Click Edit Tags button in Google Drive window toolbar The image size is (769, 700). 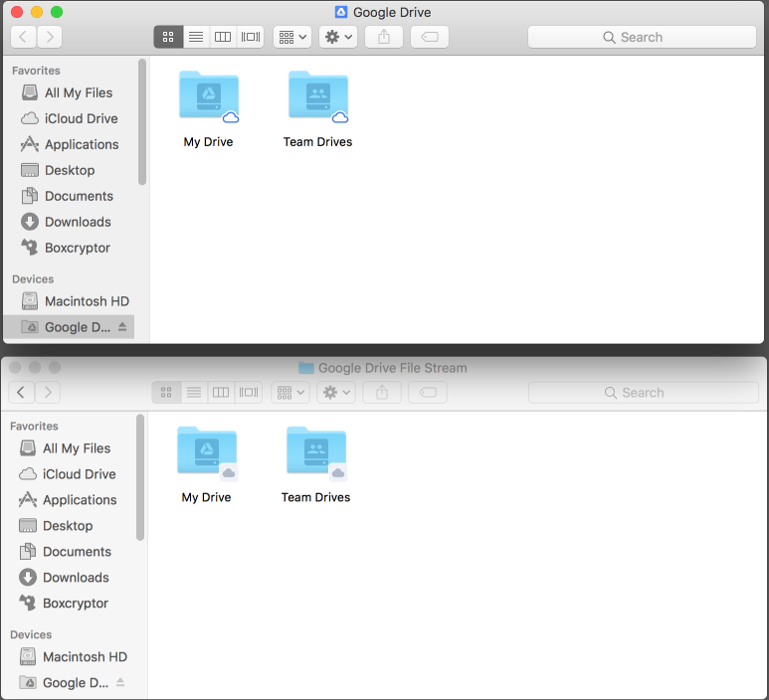pos(430,37)
